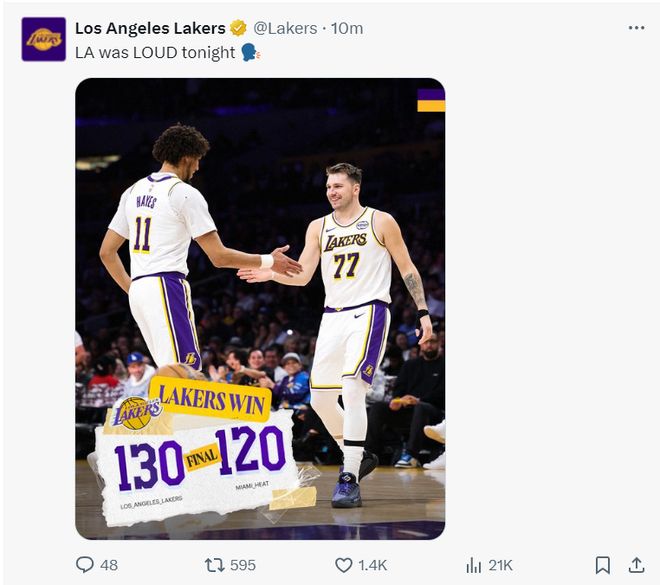Click the 10m timestamp link
660x585 pixels.
click(x=347, y=28)
